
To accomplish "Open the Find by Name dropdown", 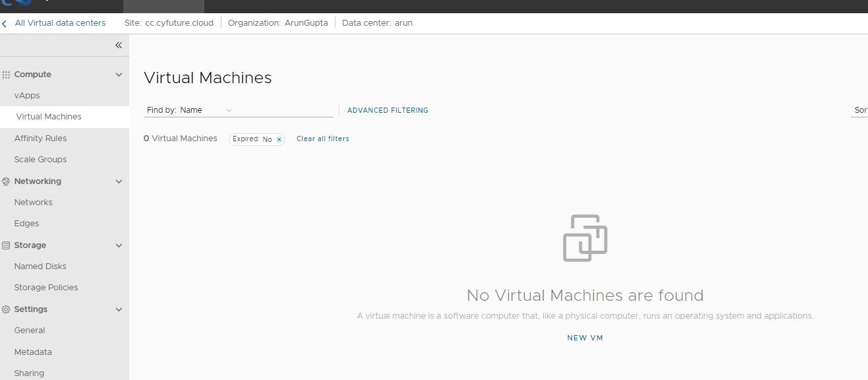I will 206,110.
